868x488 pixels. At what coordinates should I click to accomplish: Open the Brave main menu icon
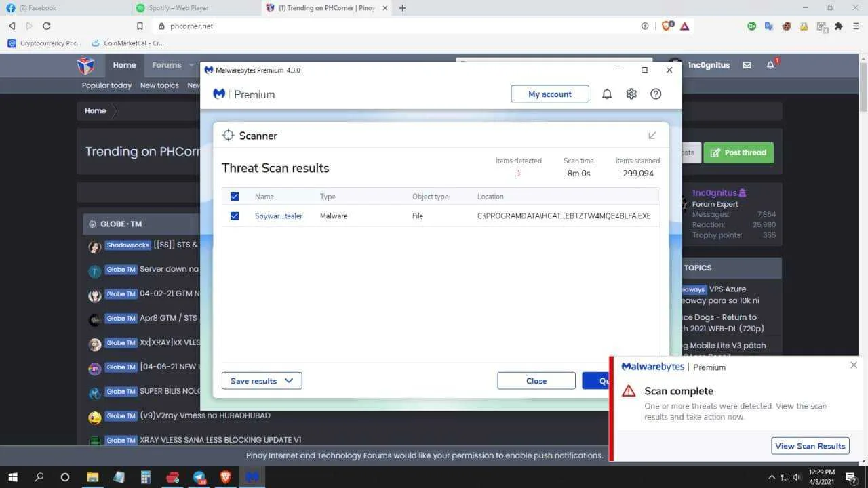point(856,26)
